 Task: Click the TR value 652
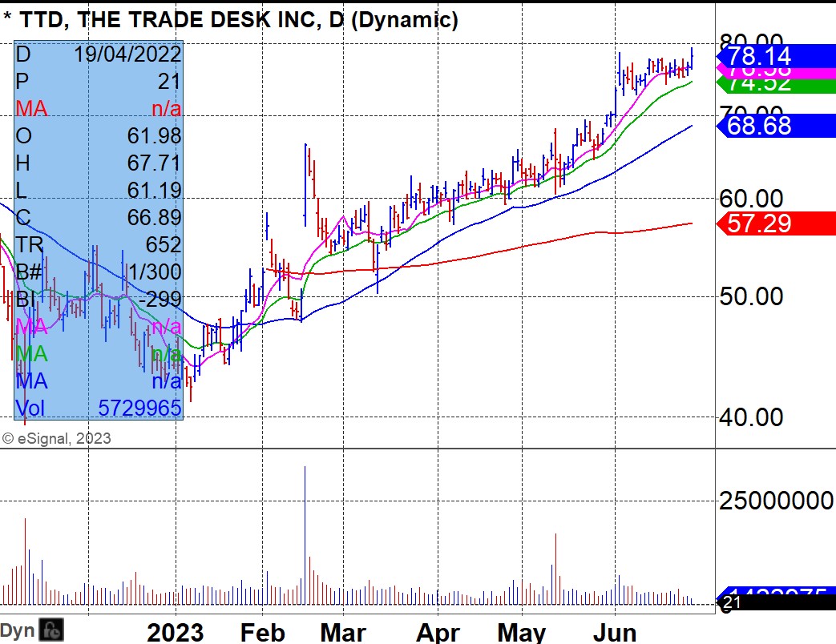[164, 244]
